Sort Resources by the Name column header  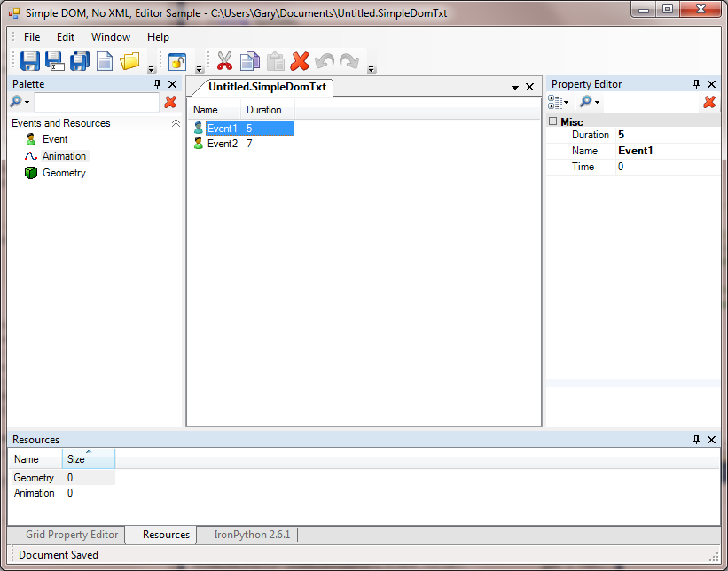click(x=35, y=458)
